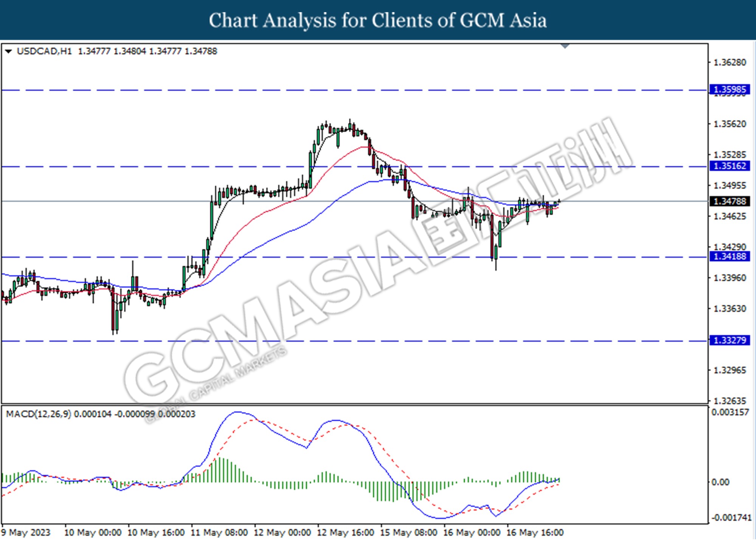Select the 1.33279 support level label
This screenshot has height=540, width=756.
pos(730,340)
